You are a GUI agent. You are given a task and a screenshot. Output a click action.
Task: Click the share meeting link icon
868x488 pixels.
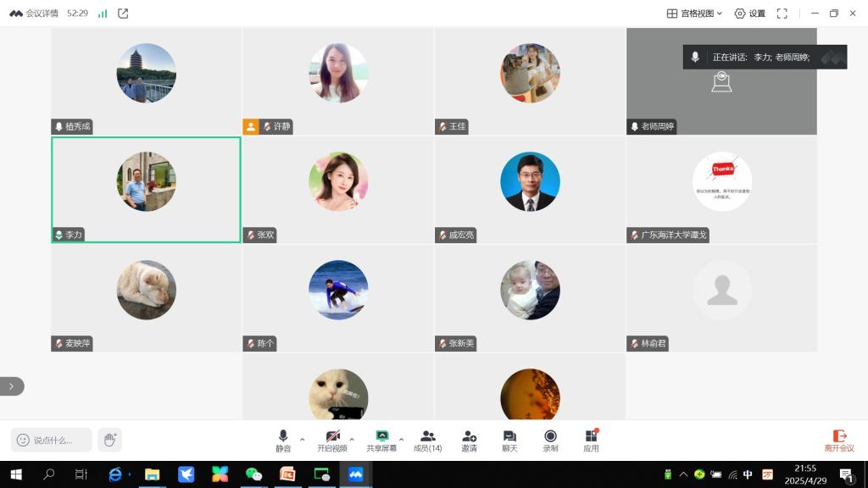pos(123,14)
